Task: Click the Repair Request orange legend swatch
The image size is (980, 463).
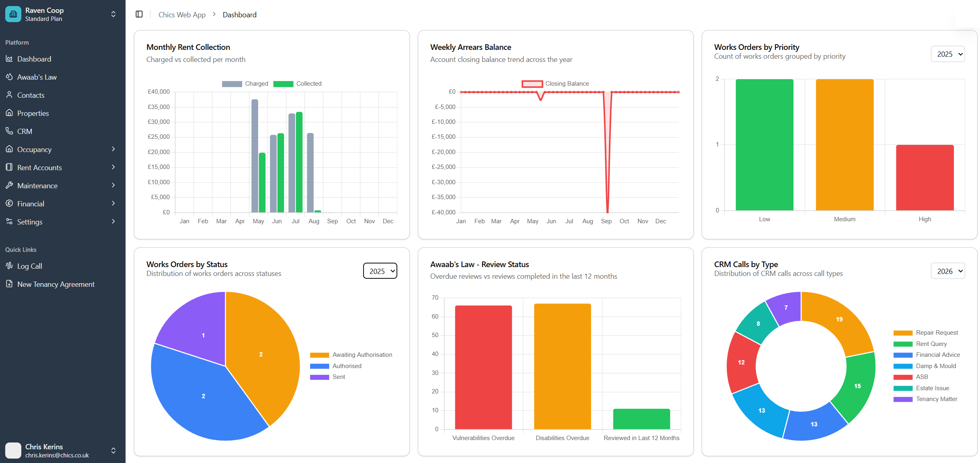Action: 902,333
